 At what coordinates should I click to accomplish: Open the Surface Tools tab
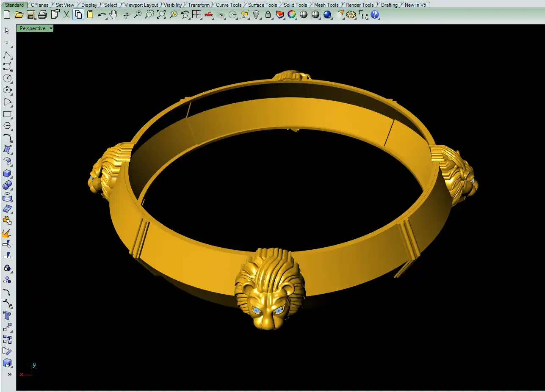point(263,5)
